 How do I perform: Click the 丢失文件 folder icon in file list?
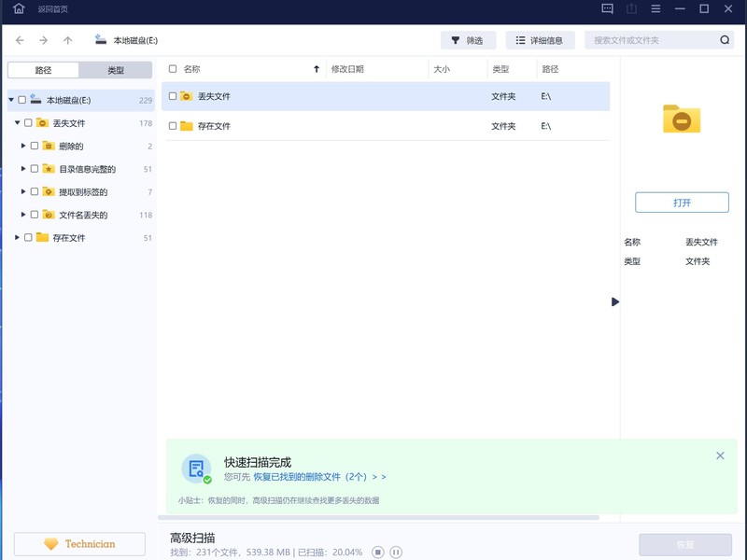tap(186, 96)
